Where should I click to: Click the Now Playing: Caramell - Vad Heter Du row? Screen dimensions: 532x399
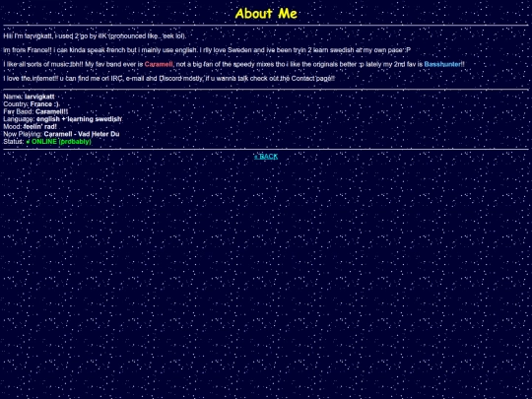pos(61,134)
